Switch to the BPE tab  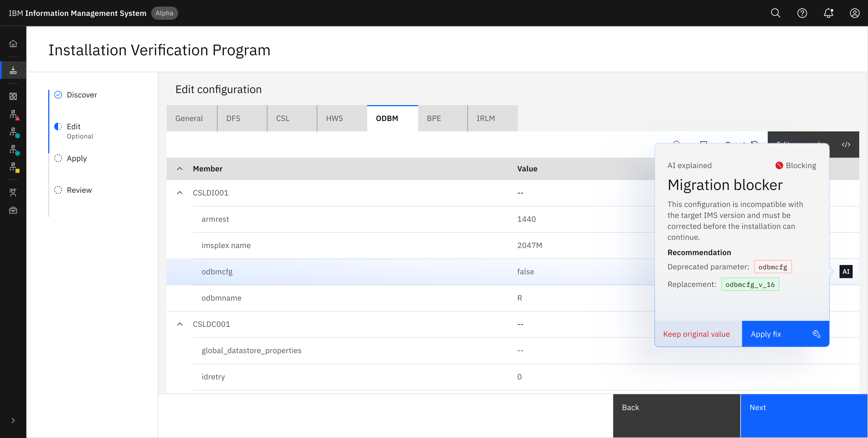tap(443, 119)
